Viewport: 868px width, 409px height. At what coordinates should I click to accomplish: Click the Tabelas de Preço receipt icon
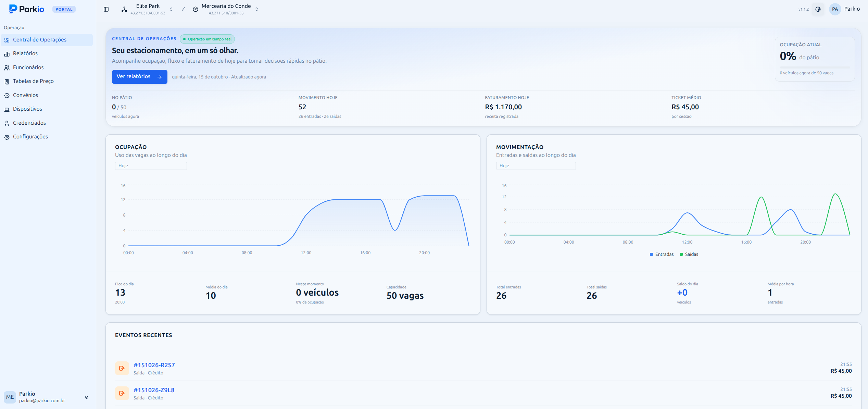(7, 82)
